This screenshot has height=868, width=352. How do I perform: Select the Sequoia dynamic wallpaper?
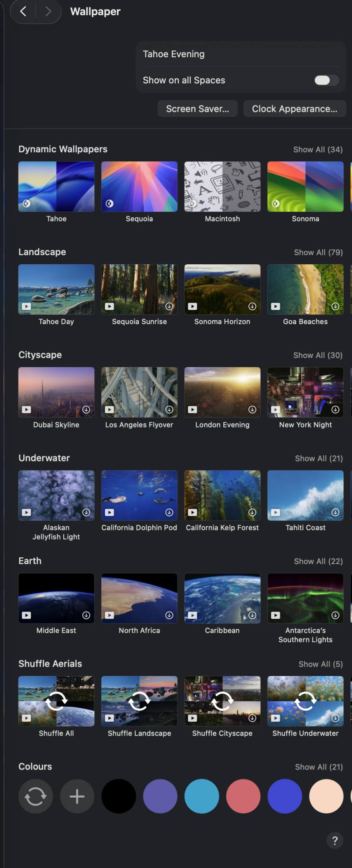[139, 187]
